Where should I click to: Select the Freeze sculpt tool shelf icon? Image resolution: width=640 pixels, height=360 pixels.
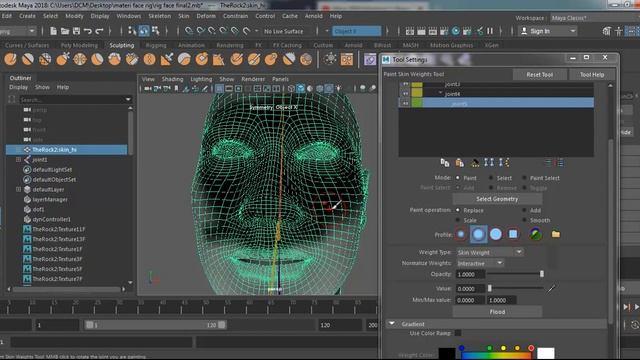pyautogui.click(x=306, y=60)
